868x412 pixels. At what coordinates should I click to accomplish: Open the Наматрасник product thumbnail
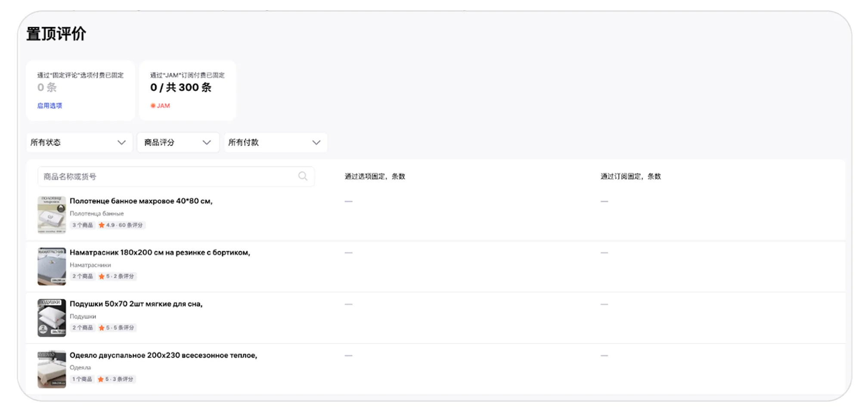pos(52,266)
